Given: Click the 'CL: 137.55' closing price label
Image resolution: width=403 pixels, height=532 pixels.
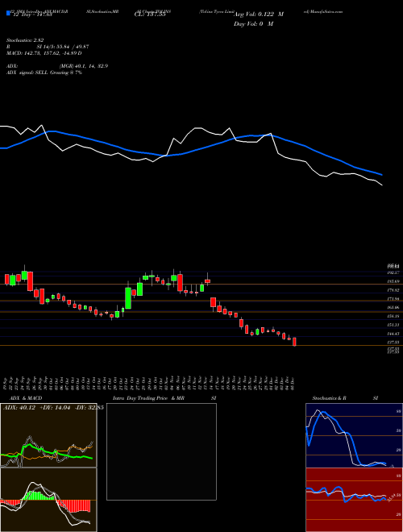Looking at the screenshot, I should tap(150, 15).
